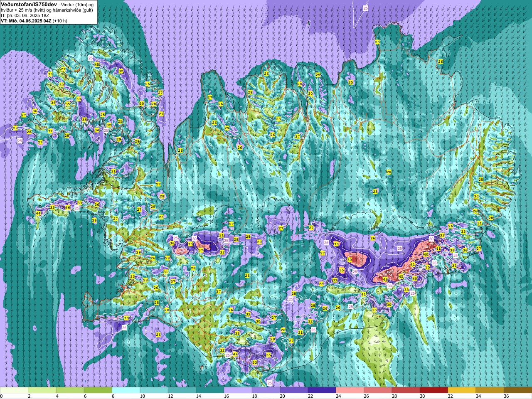This screenshot has height=399, width=532.
Task: Choose the dark indigo swatch between 22 and 24
Action: tap(322, 390)
